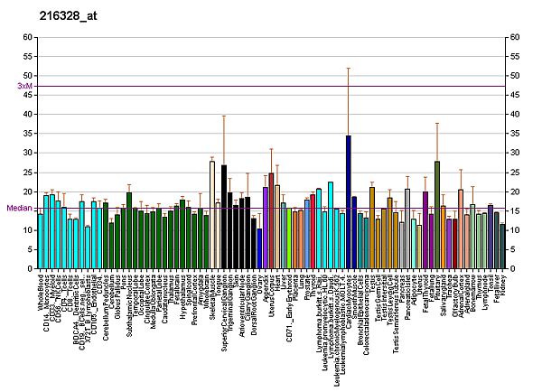Select the tallest black bar
Screen dimensions: 542x392
point(224,217)
